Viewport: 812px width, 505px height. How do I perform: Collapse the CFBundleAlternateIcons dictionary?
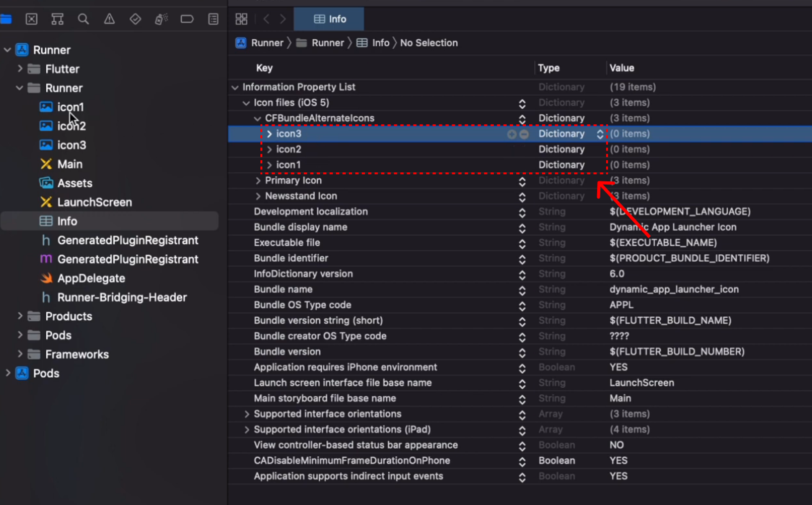click(x=257, y=118)
